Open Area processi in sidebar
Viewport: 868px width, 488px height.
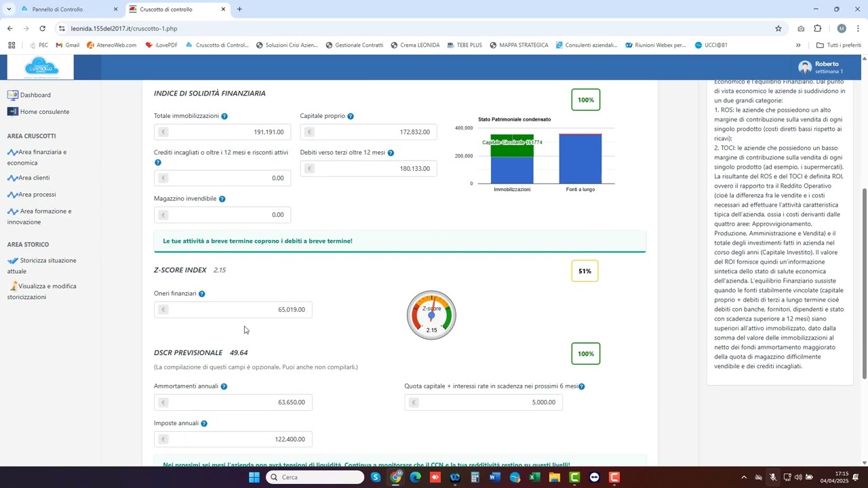[37, 195]
